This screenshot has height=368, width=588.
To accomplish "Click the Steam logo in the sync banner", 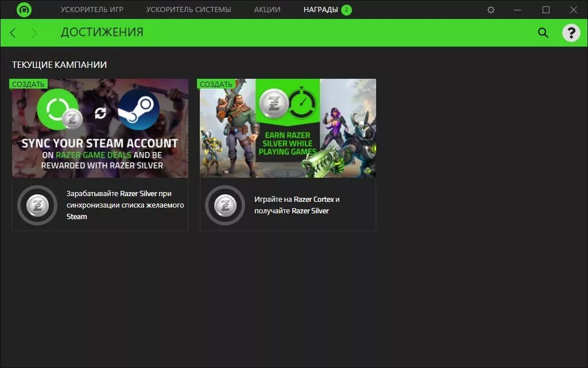I will 138,110.
